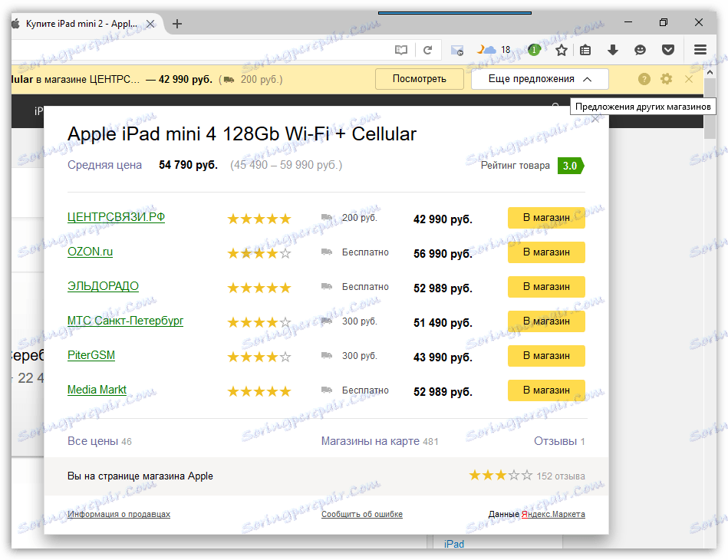728x560 pixels.
Task: Click the Apple store three-star rating
Action: (x=500, y=476)
